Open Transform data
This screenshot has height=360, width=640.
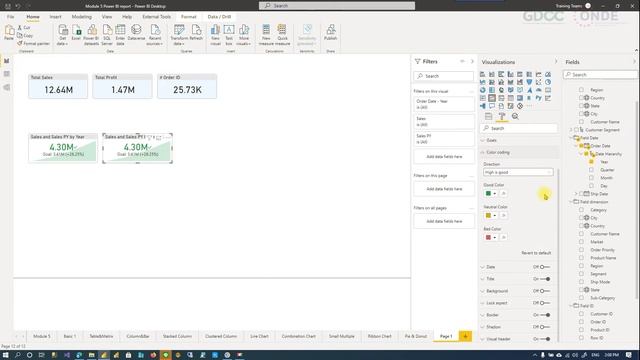tap(179, 35)
